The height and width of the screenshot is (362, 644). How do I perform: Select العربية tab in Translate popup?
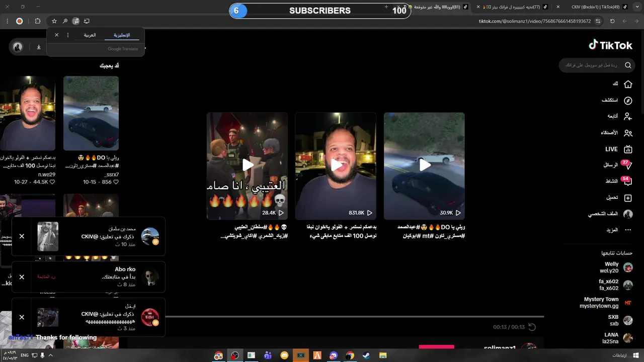pyautogui.click(x=90, y=35)
